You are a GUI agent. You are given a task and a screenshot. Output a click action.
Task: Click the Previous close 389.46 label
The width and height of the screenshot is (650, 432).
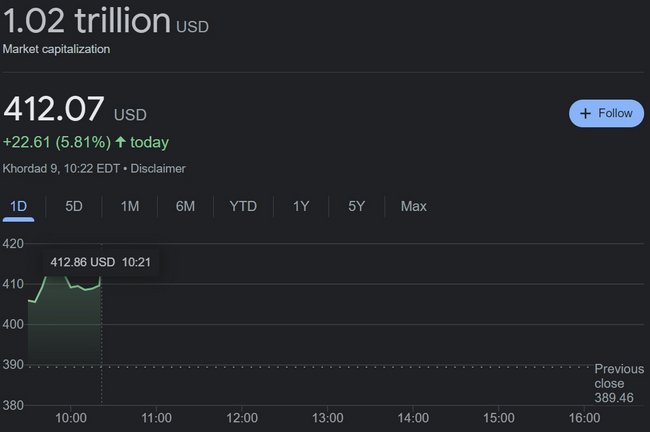619,383
